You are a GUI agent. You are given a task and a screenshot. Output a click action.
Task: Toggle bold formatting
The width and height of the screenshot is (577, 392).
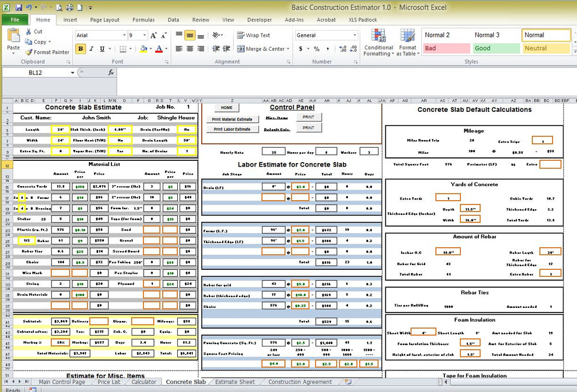[80, 49]
